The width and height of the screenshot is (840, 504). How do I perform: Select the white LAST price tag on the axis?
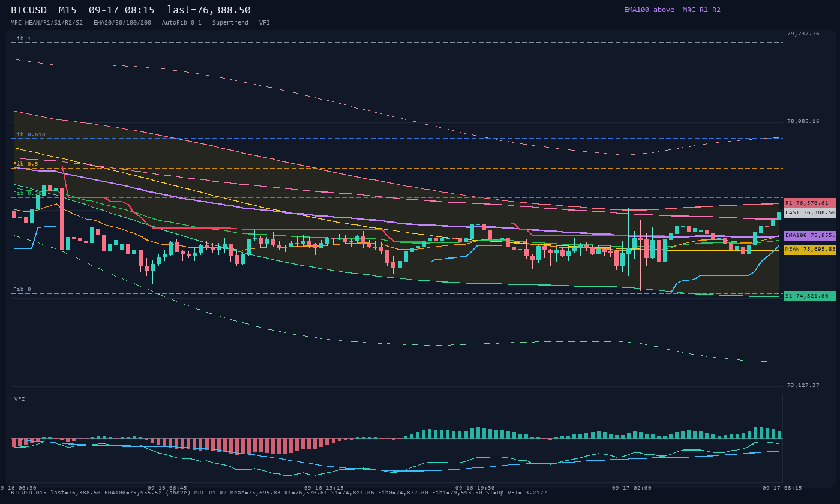[809, 212]
